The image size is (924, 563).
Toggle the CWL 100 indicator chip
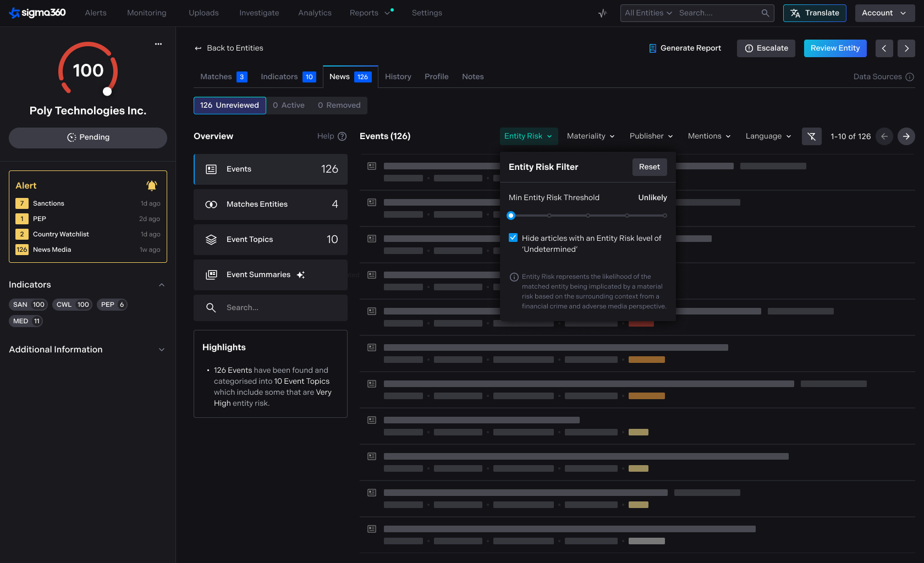coord(73,305)
